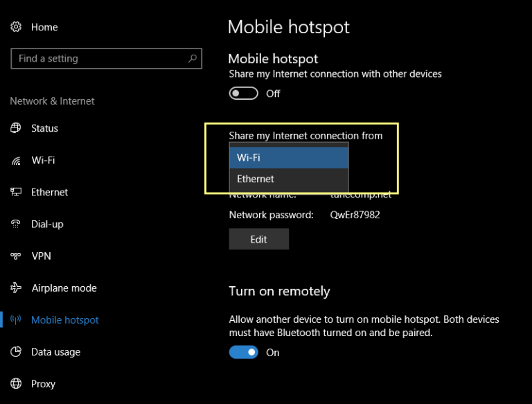Screen dimensions: 532x404
Task: Click the On label beside remote toggle
Action: [x=273, y=353]
